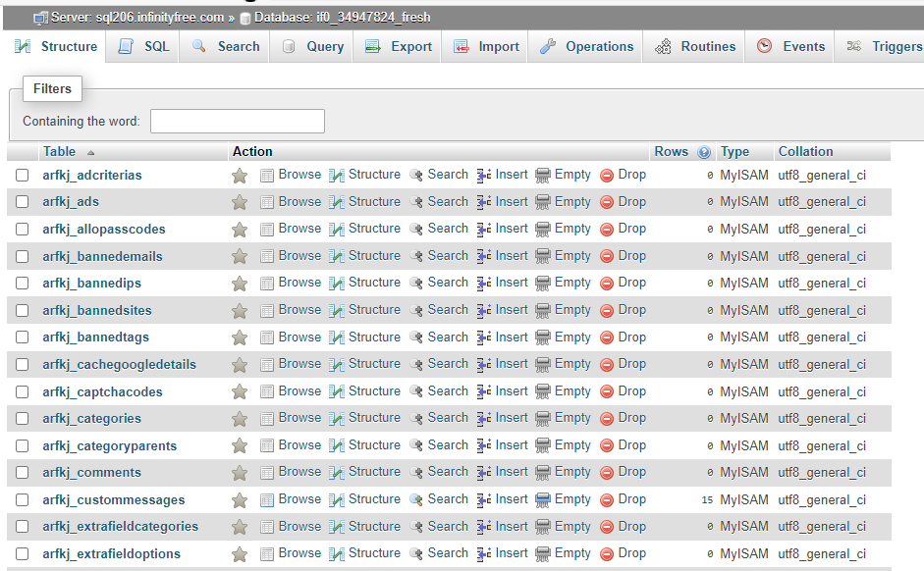Switch to the Export tab

[400, 46]
